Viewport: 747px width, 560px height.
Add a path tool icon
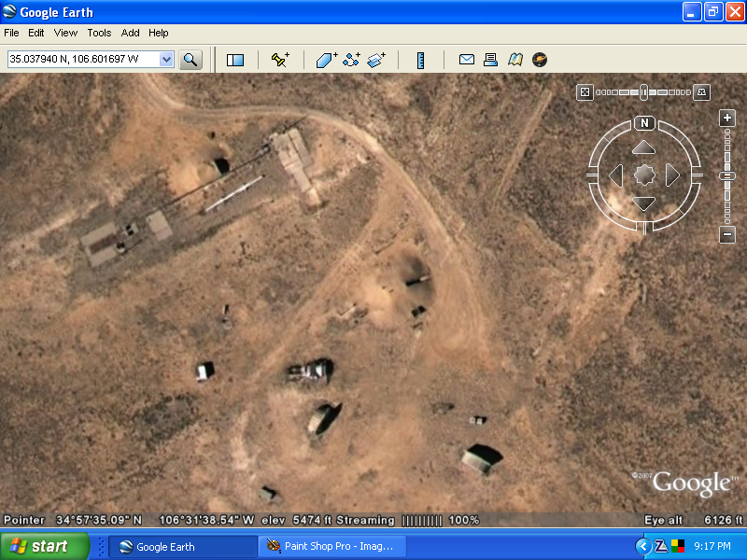pos(352,60)
